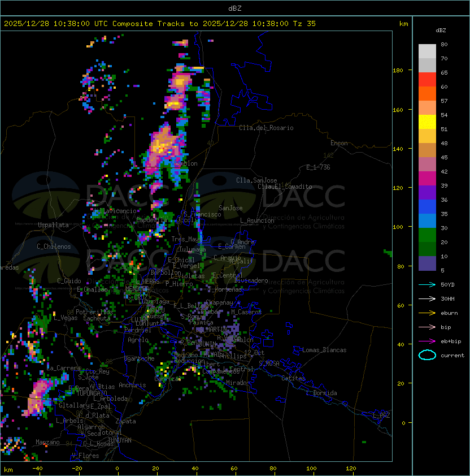Click the 'Anchoris' place label

coord(132,385)
